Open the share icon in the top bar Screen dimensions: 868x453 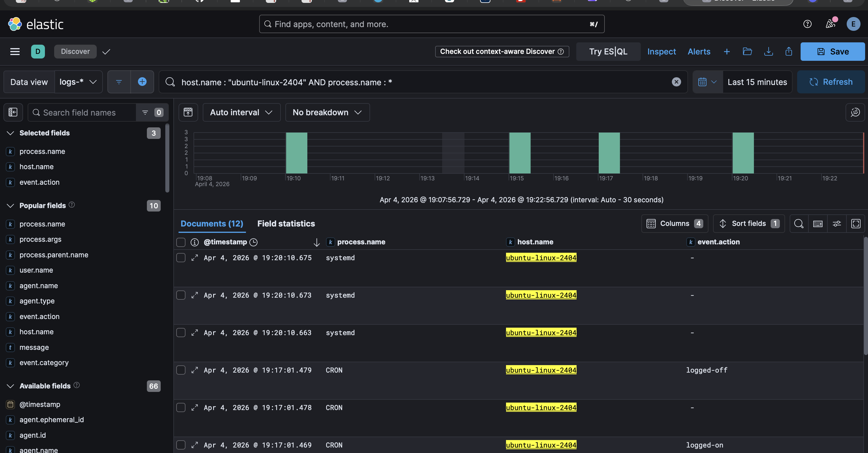(789, 52)
